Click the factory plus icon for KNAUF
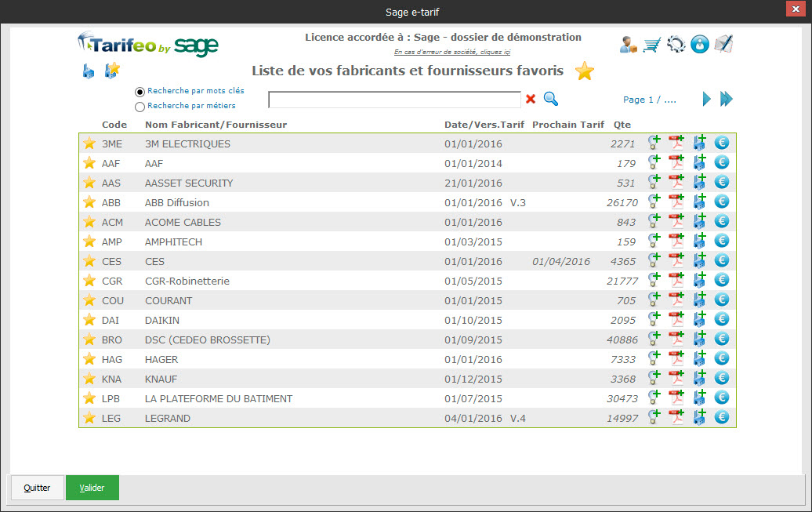The image size is (812, 512). [x=699, y=378]
